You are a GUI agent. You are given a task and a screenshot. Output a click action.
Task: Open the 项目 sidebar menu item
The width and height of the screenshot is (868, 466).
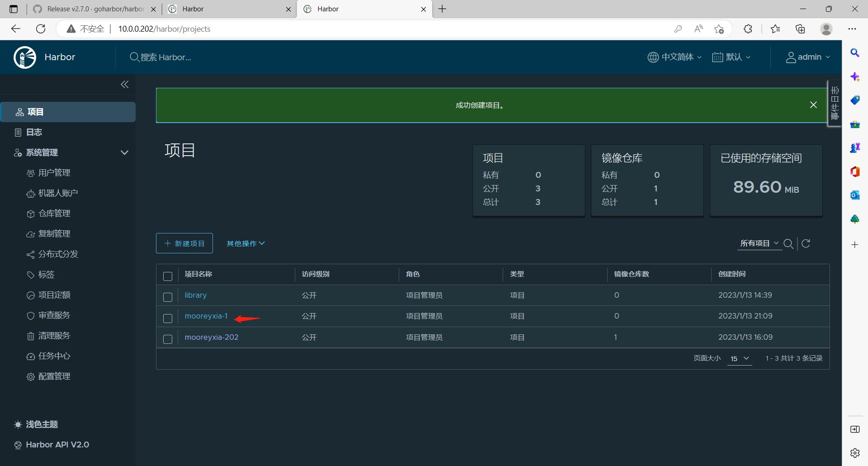point(68,112)
